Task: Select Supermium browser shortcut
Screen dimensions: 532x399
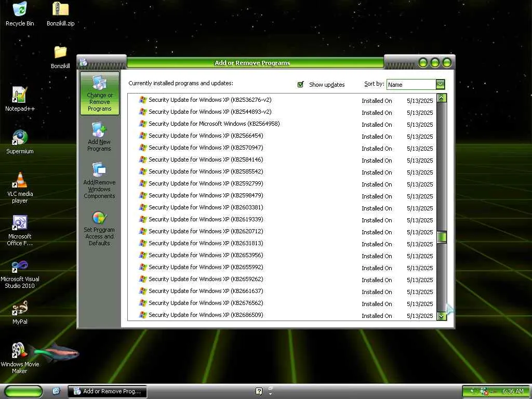Action: [20, 142]
